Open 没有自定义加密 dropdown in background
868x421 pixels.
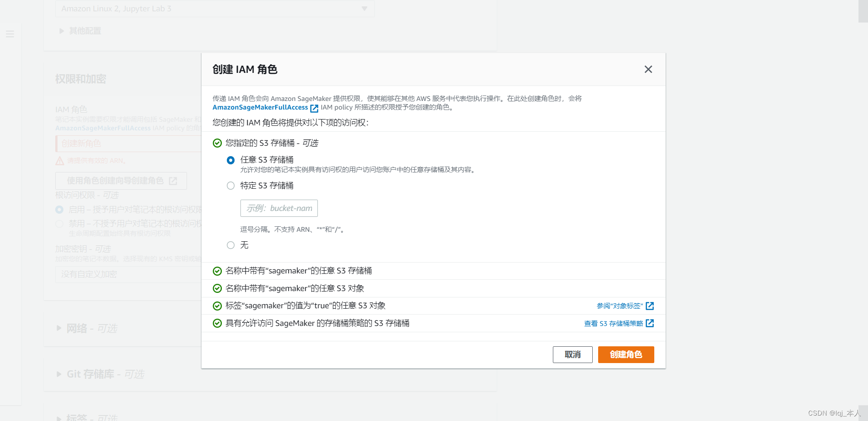[129, 274]
